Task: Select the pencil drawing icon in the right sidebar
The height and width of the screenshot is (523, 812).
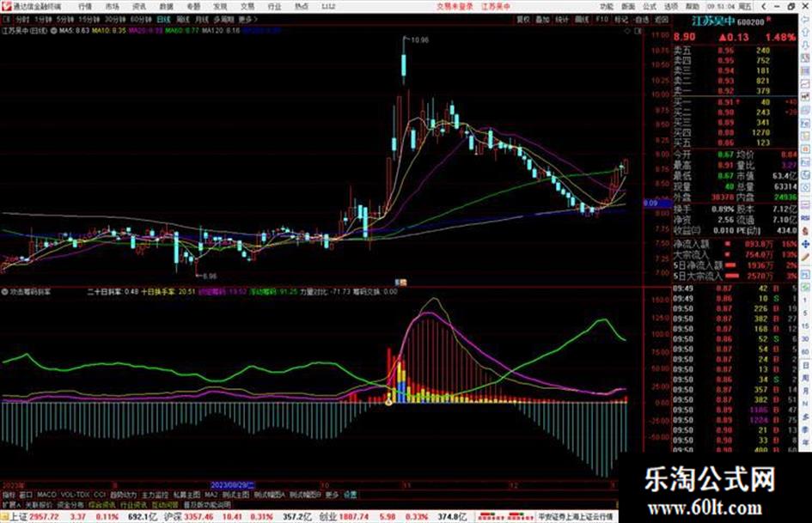Action: (x=806, y=257)
